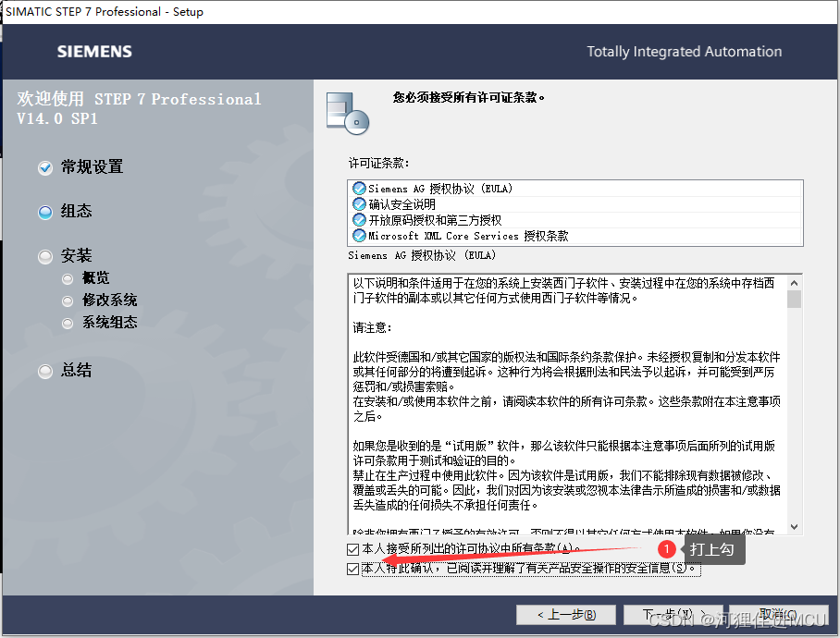This screenshot has width=840, height=638.
Task: Open the 修改系统 sub-step
Action: [110, 300]
